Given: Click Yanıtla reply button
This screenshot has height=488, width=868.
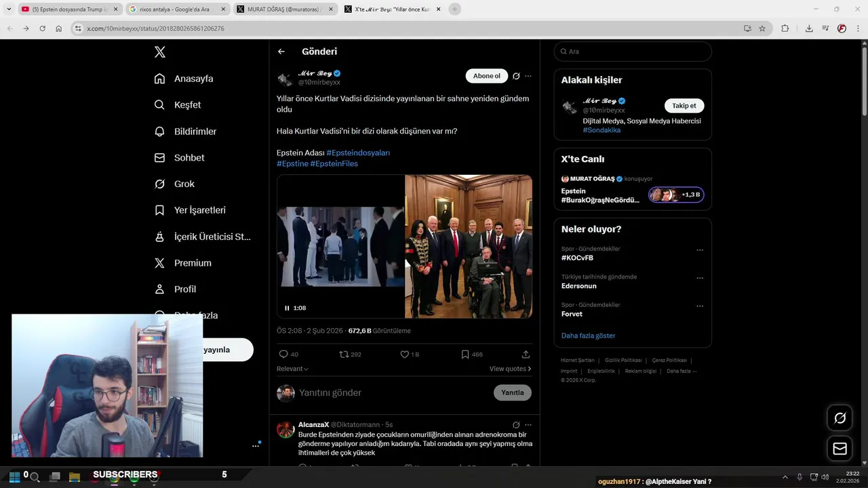Looking at the screenshot, I should pos(513,392).
